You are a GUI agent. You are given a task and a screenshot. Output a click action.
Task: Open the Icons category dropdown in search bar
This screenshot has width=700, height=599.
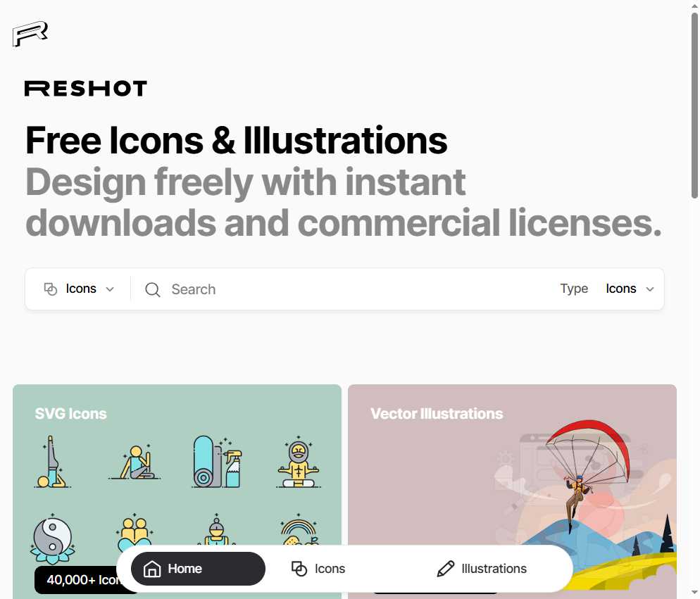[79, 289]
